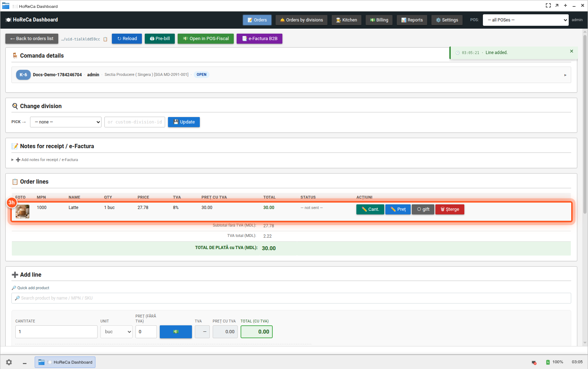The height and width of the screenshot is (369, 588).
Task: Click HoReCa Dashboard taskbar item
Action: (x=65, y=362)
